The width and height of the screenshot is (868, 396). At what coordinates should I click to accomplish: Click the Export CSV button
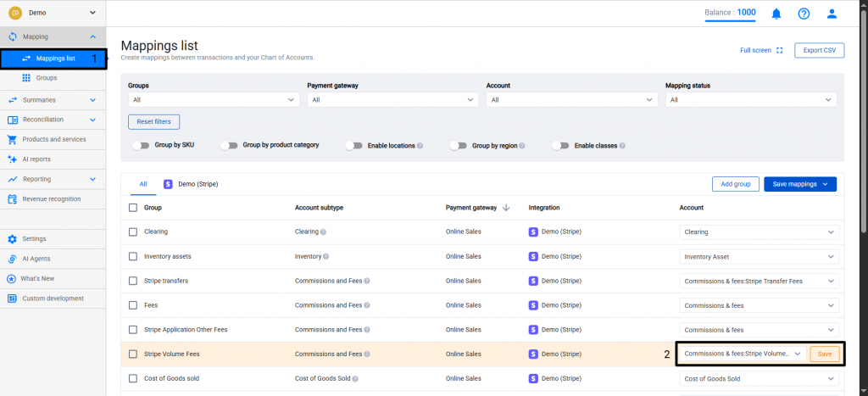819,50
